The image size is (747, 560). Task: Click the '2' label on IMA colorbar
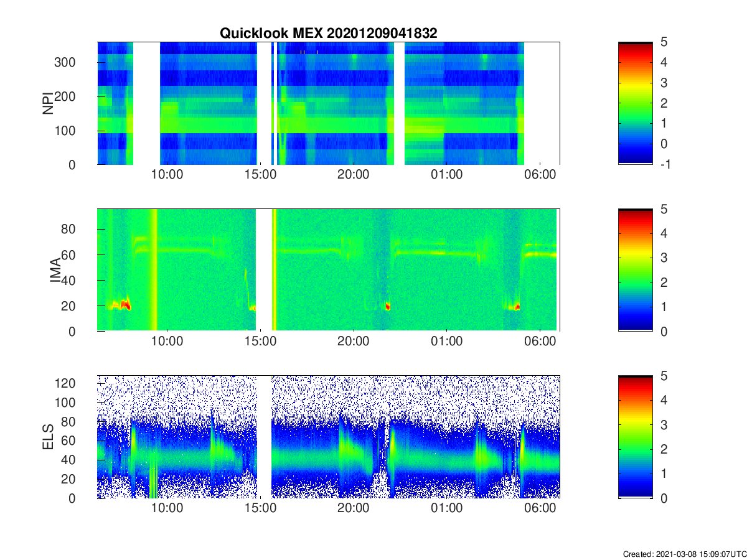point(664,282)
